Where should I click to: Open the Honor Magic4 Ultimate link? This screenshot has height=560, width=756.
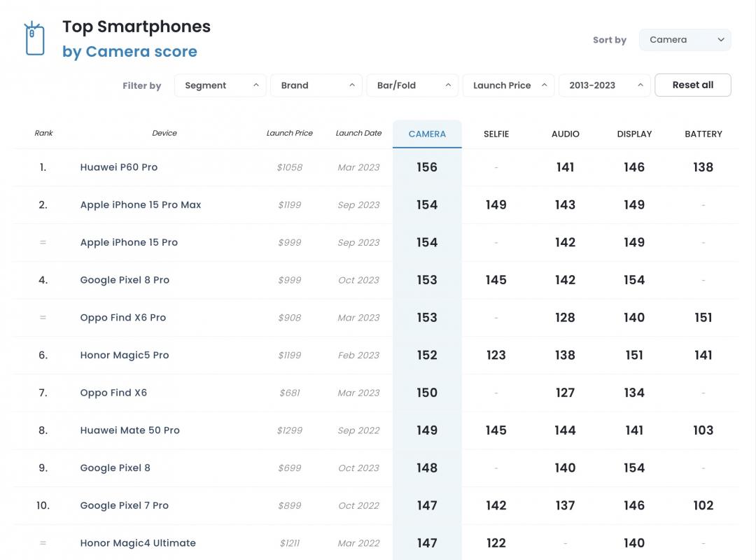pos(138,544)
